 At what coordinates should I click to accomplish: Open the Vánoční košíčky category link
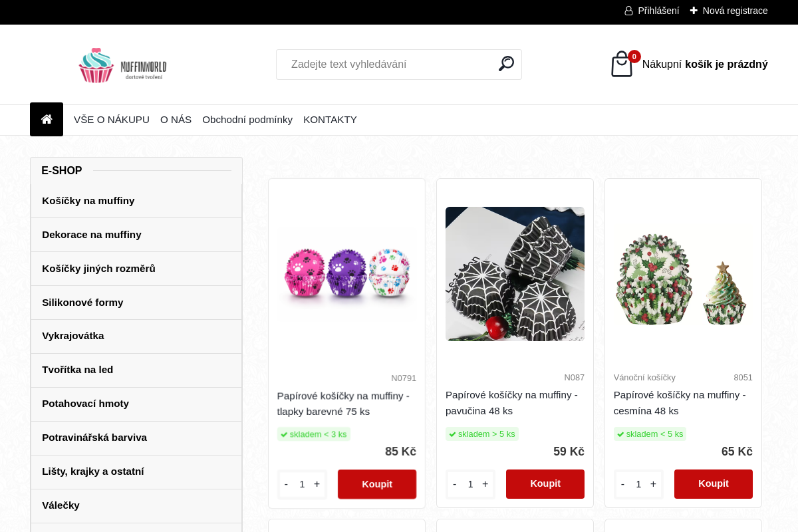tap(644, 377)
